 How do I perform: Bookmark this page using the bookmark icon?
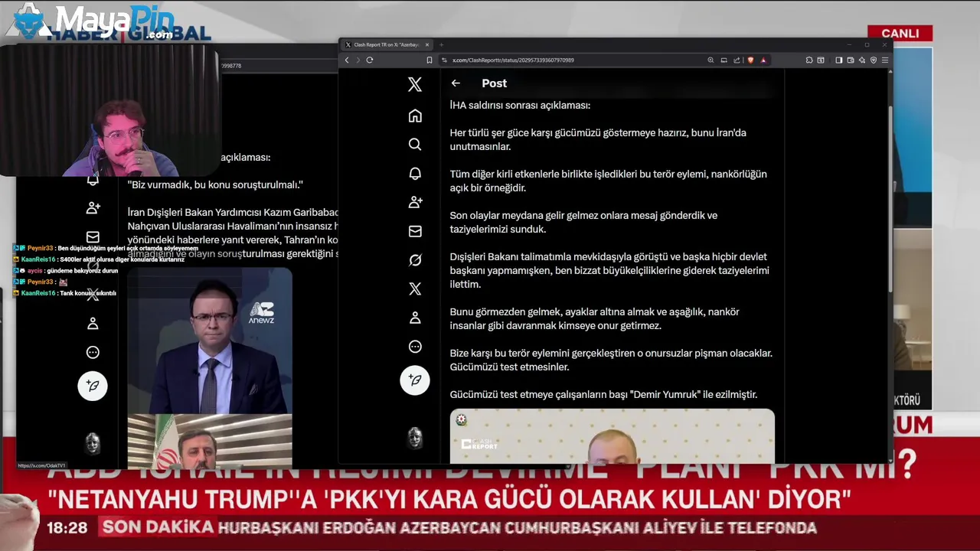click(x=430, y=60)
